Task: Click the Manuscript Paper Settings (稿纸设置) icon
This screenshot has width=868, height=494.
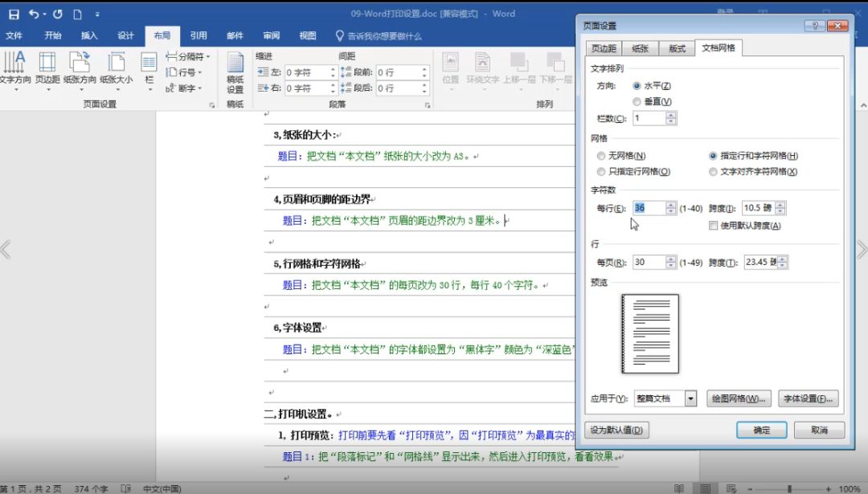Action: click(x=235, y=72)
